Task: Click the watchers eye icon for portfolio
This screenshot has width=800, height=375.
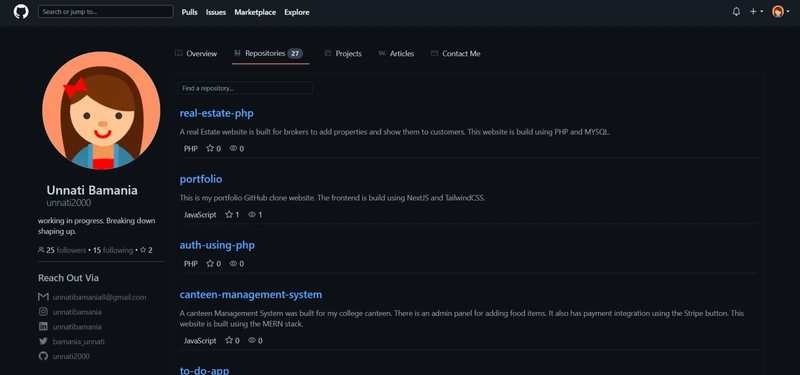Action: tap(252, 215)
